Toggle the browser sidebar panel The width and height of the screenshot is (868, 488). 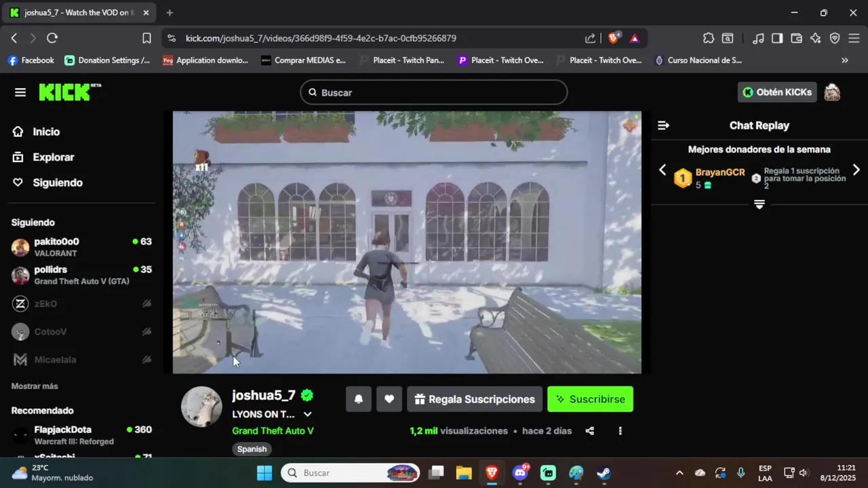point(777,39)
